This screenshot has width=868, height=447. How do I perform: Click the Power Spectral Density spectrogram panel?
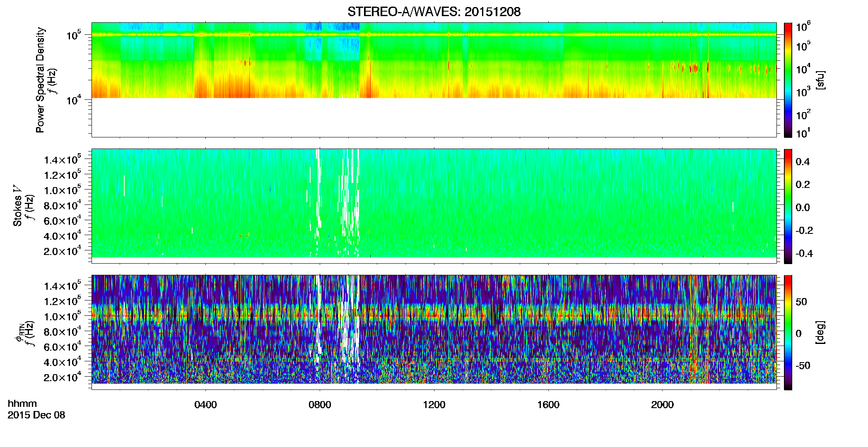click(434, 80)
